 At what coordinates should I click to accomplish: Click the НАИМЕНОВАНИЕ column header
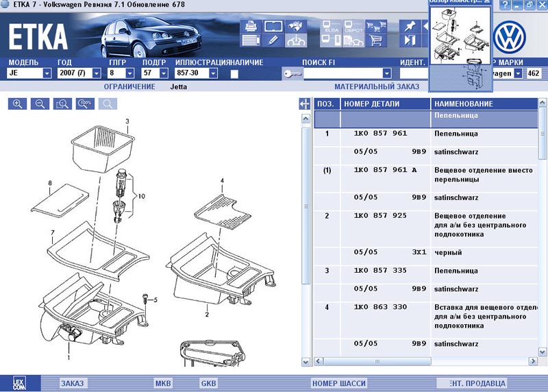click(484, 104)
